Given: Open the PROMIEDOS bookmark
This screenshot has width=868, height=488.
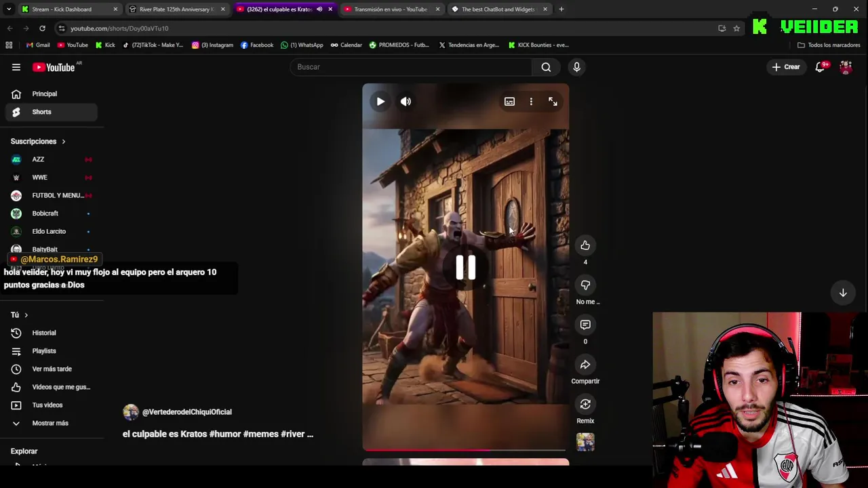Looking at the screenshot, I should click(x=399, y=45).
